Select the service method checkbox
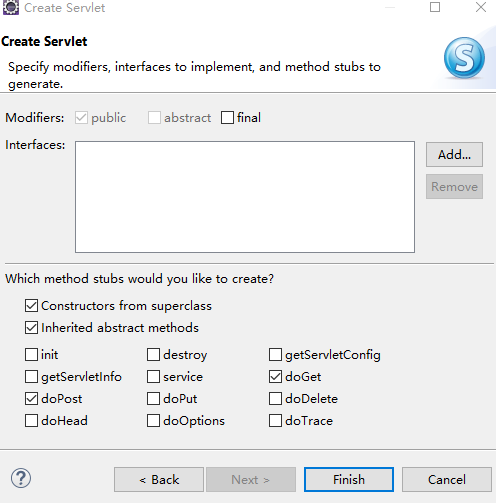Image resolution: width=496 pixels, height=503 pixels. pos(153,377)
